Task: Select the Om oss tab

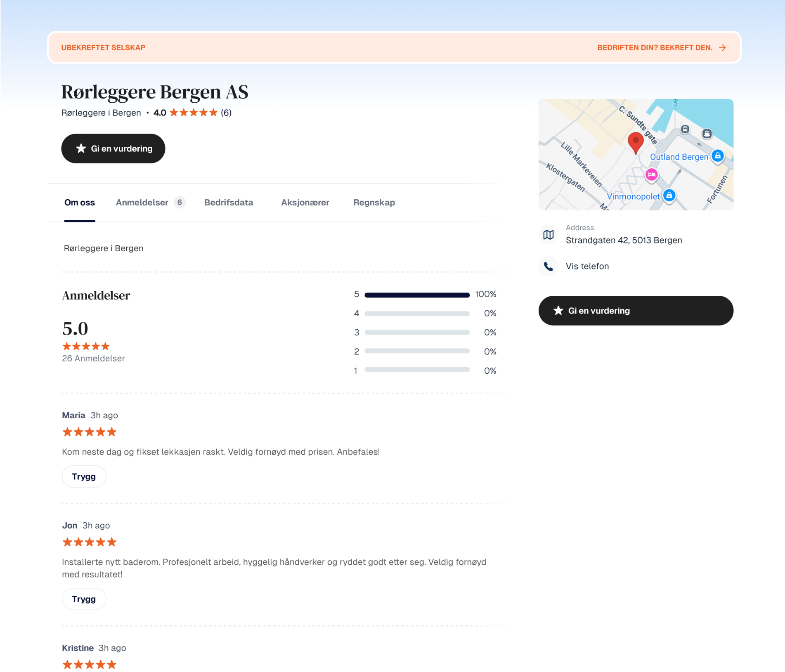Action: (x=80, y=203)
